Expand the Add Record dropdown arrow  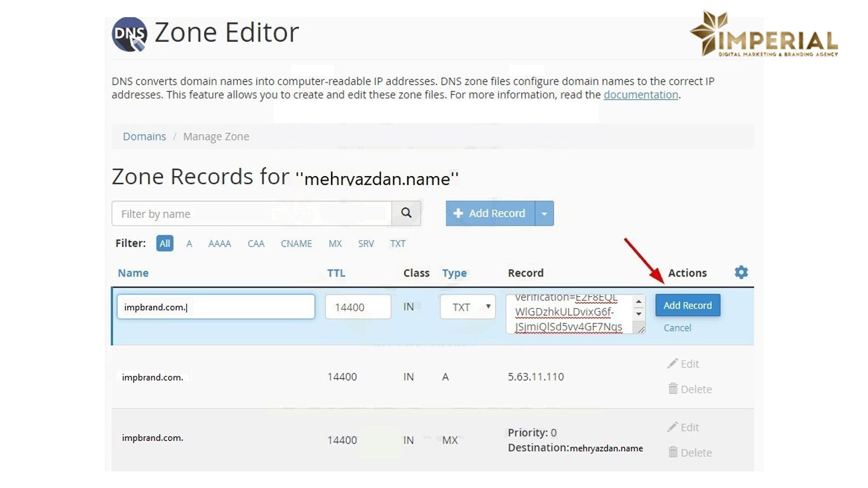point(545,213)
